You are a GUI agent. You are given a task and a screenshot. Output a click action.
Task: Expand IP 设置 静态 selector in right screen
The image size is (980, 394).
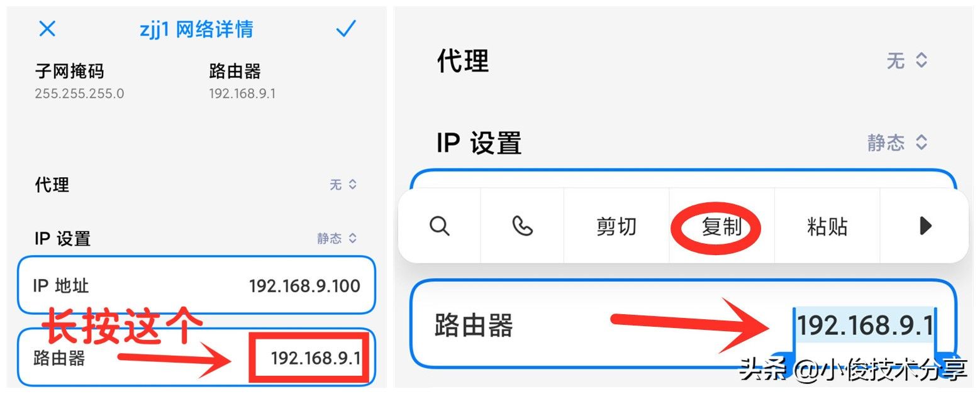coord(898,142)
